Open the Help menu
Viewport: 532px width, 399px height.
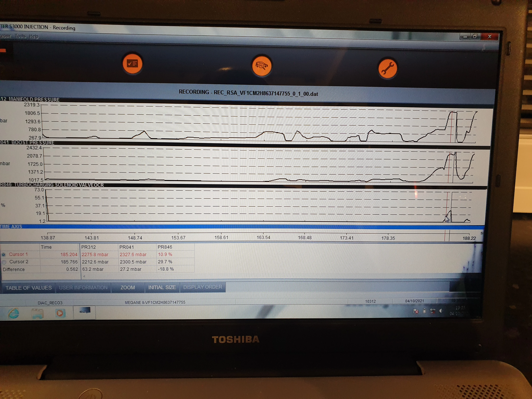(x=34, y=36)
